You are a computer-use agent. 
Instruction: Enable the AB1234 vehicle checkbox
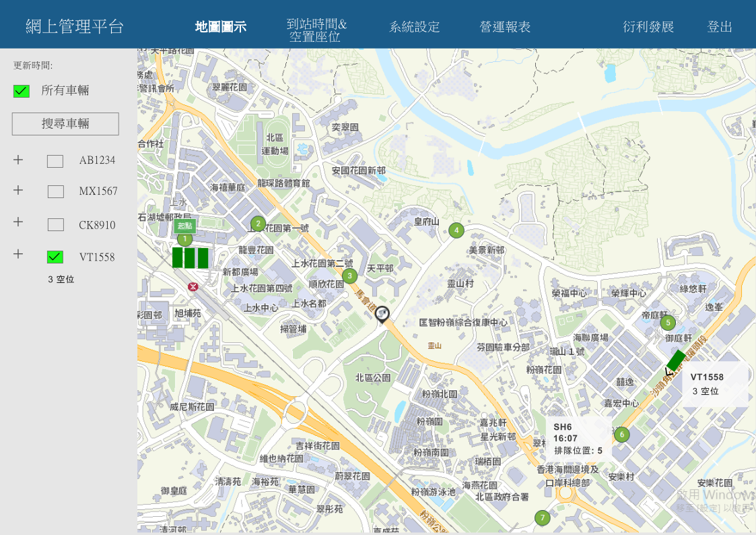[x=55, y=161]
